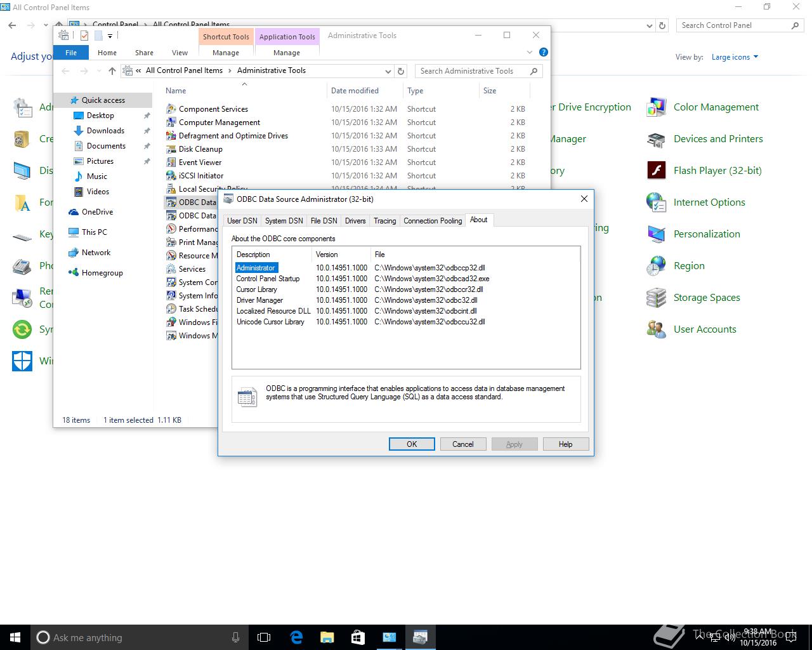The width and height of the screenshot is (812, 650).
Task: Click Help in ODBC dialog
Action: (566, 444)
